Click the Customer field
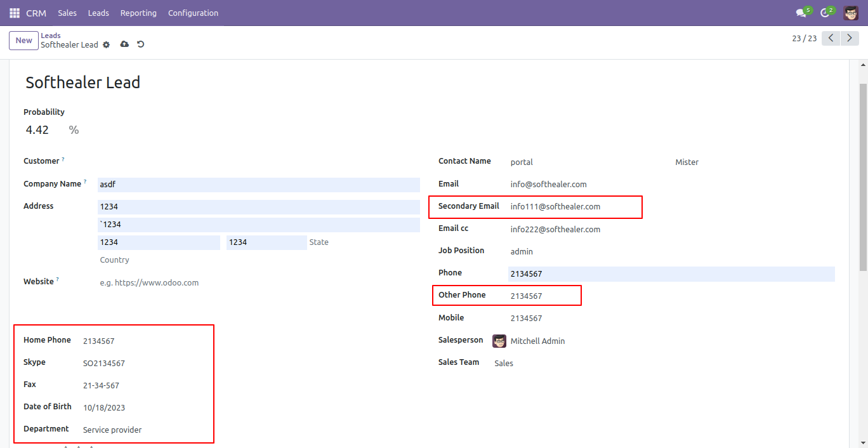 [x=259, y=162]
